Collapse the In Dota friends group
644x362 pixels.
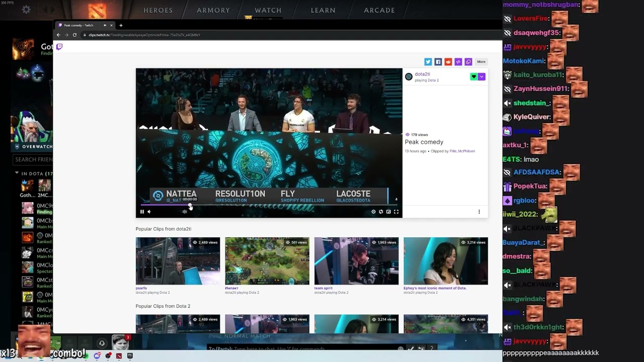(17, 173)
